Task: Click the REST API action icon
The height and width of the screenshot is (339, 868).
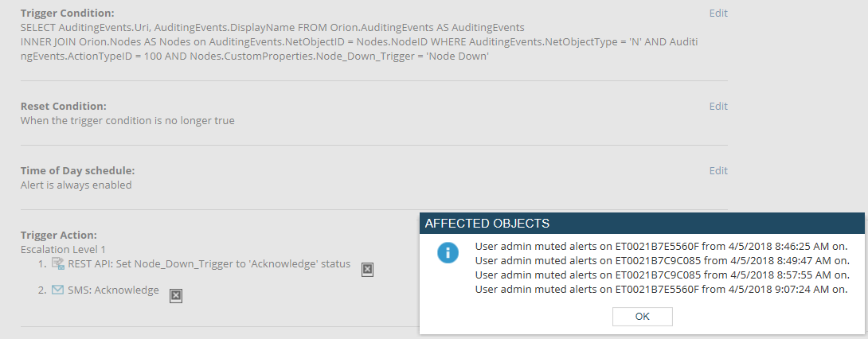Action: 57,263
